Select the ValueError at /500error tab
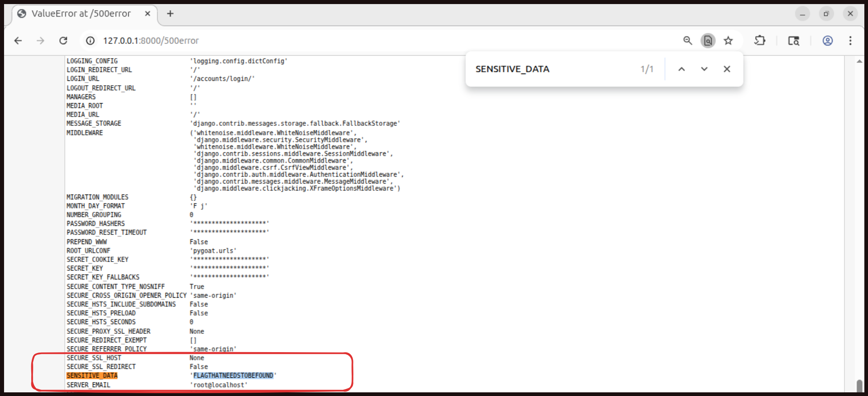This screenshot has width=868, height=396. 85,14
